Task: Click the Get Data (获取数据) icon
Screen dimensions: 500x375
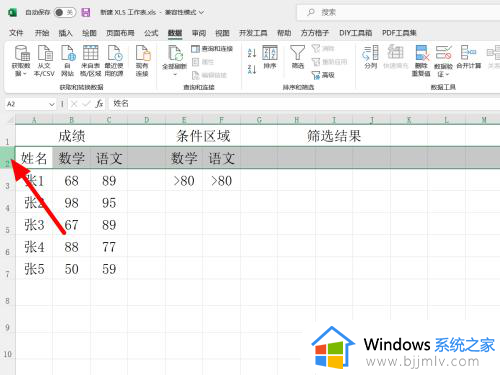Action: [x=22, y=53]
